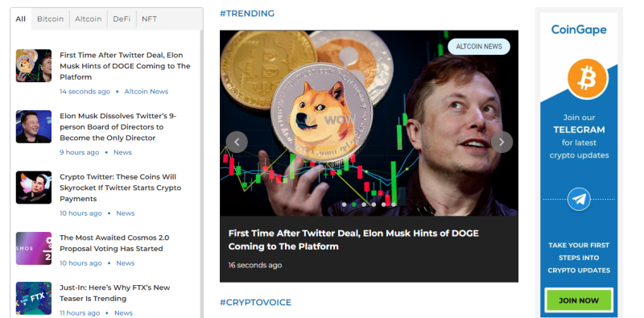Select the first carousel indicator dot
This screenshot has height=318, width=644.
[x=345, y=204]
